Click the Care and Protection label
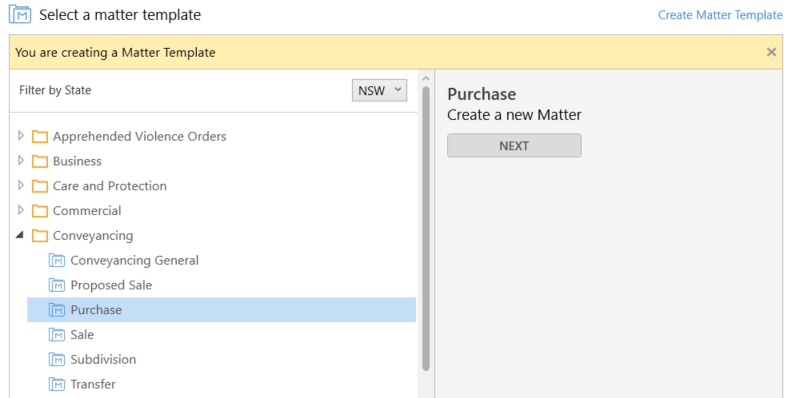792x398 pixels. tap(110, 186)
